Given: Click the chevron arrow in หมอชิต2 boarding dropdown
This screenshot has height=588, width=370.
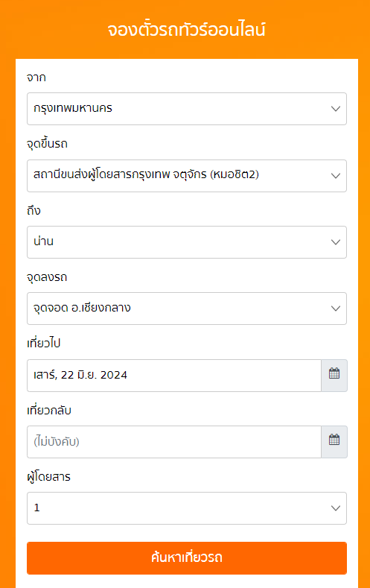Looking at the screenshot, I should click(336, 175).
